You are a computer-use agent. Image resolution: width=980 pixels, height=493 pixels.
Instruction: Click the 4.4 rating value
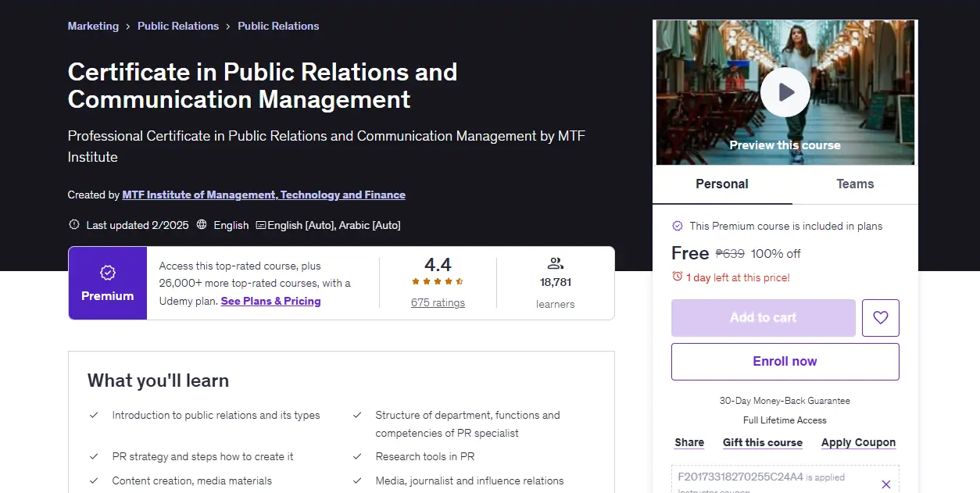(x=438, y=264)
